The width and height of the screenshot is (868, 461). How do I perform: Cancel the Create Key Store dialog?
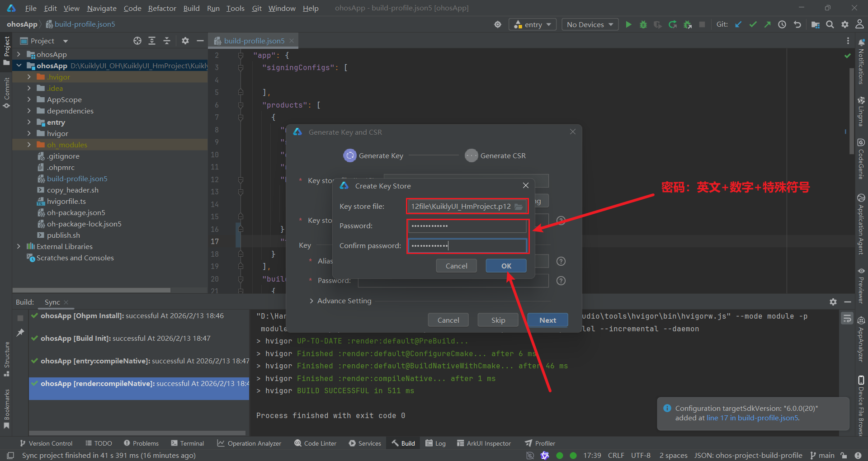(456, 266)
